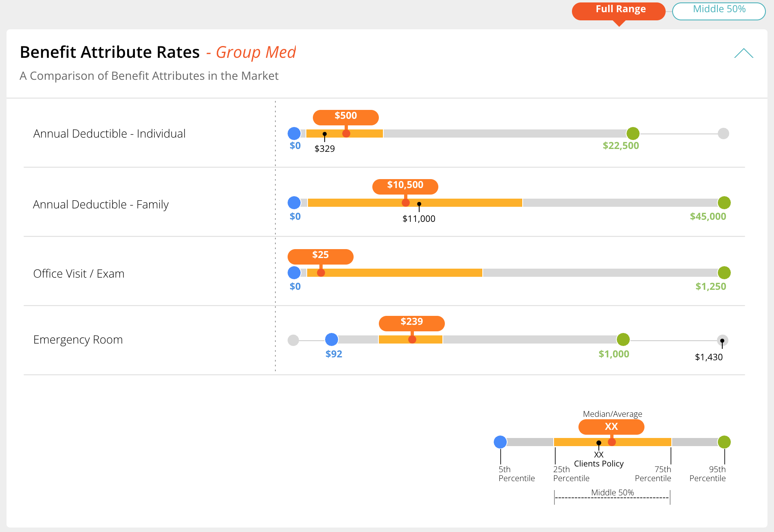Click the $500 median badge for Individual deductible
This screenshot has width=774, height=532.
click(345, 117)
